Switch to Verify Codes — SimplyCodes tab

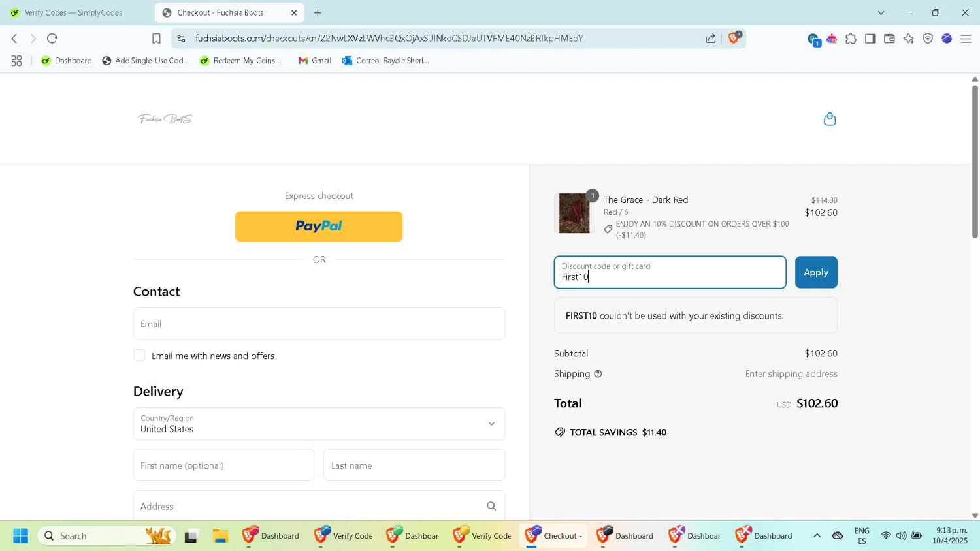point(74,13)
